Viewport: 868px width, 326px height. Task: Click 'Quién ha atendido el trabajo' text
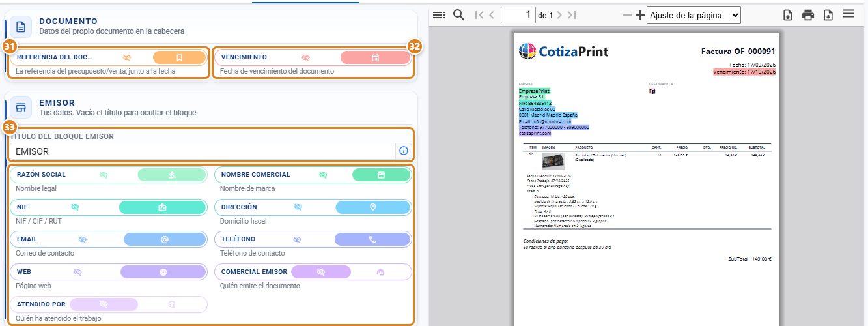coord(59,318)
